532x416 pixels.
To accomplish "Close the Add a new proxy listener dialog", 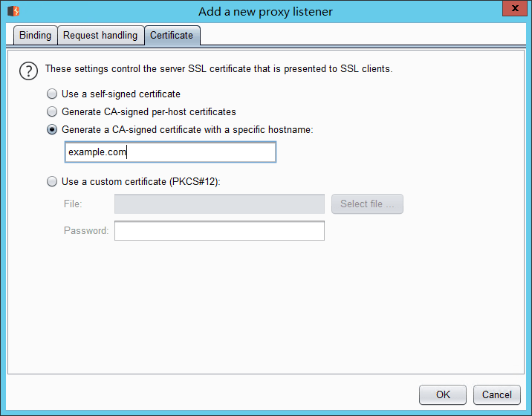I will [x=515, y=8].
